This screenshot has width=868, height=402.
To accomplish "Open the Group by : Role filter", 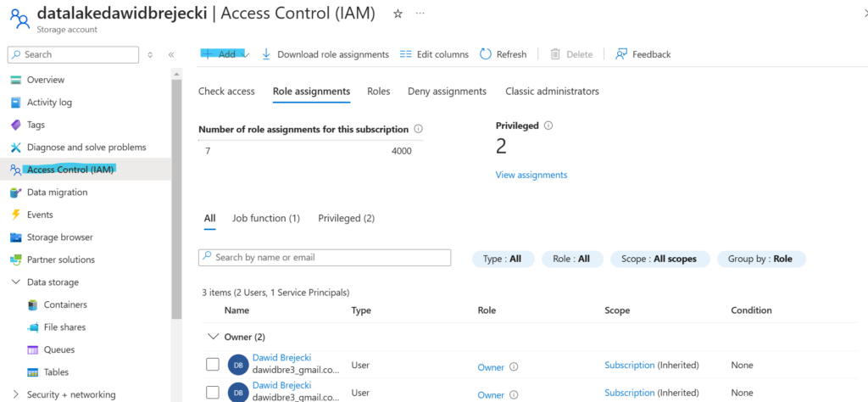I will click(760, 259).
